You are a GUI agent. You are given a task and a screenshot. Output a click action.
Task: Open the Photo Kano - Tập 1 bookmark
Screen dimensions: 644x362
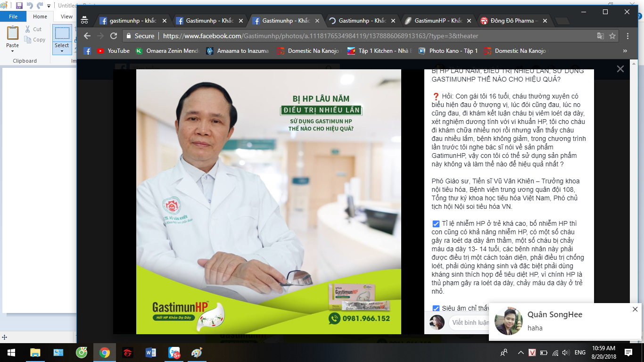447,51
